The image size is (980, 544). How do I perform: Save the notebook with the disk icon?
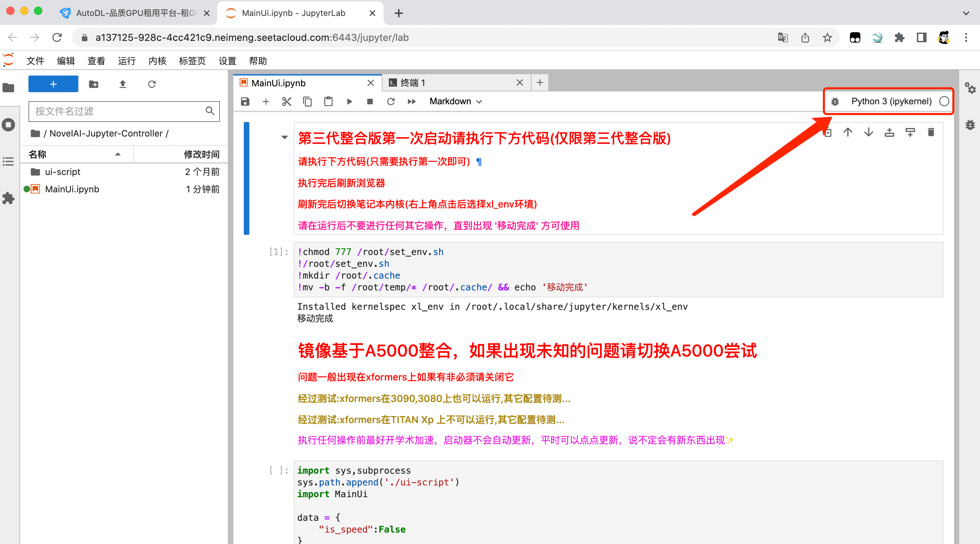coord(245,102)
